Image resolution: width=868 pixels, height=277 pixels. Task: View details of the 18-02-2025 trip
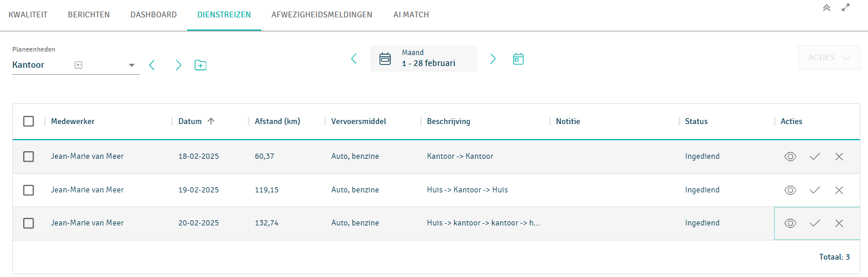point(790,156)
